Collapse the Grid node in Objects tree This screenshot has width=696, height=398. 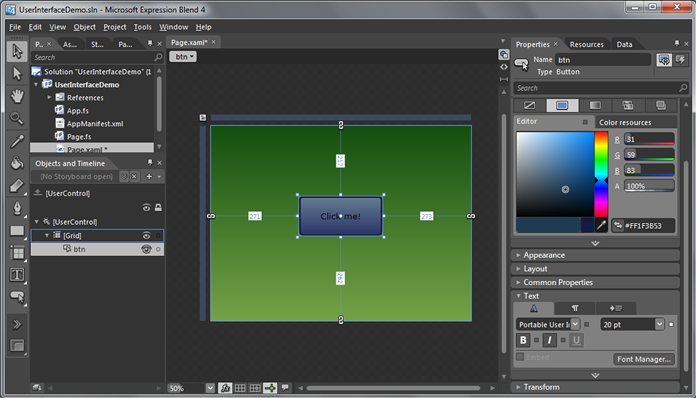(47, 235)
